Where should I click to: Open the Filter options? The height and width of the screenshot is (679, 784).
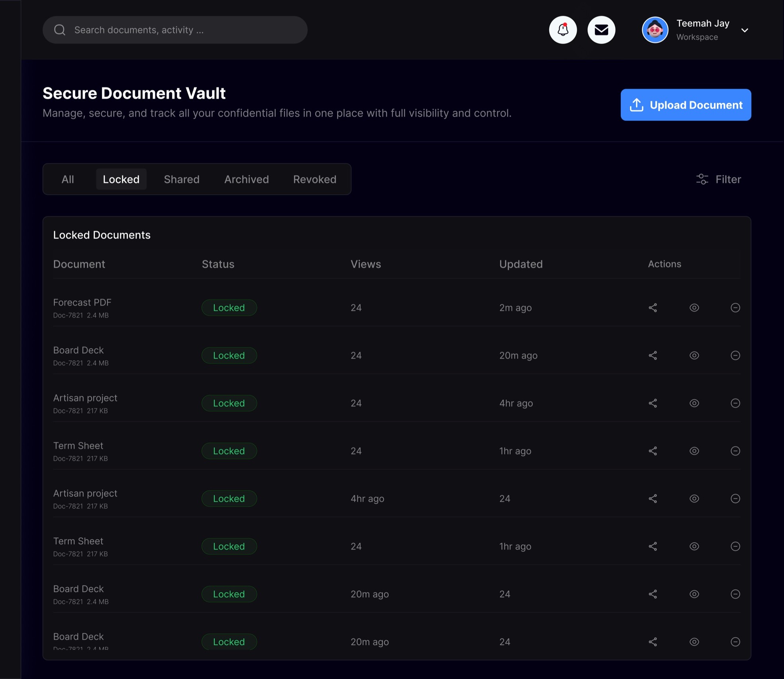[718, 179]
